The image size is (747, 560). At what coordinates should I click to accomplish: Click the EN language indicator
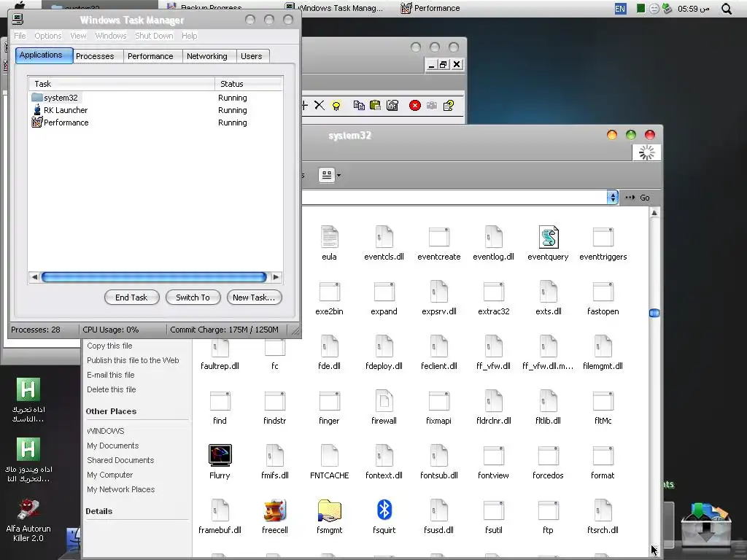coord(620,9)
